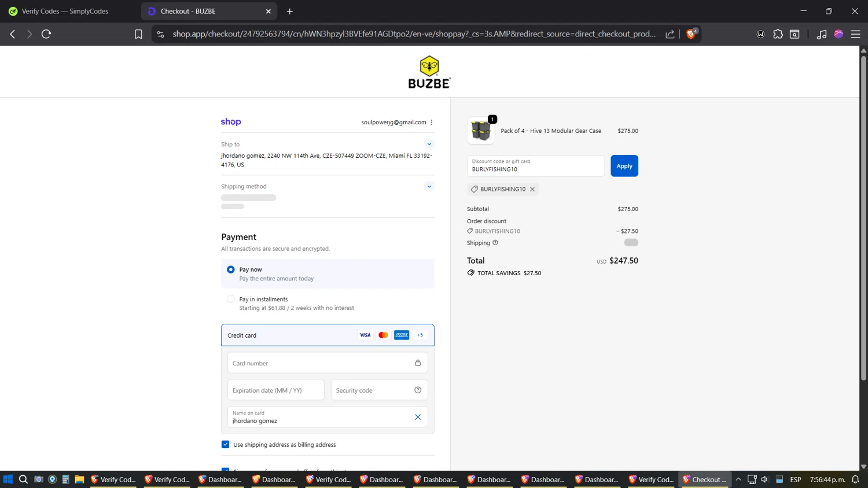
Task: Open the extensions puzzle icon
Action: [x=778, y=34]
